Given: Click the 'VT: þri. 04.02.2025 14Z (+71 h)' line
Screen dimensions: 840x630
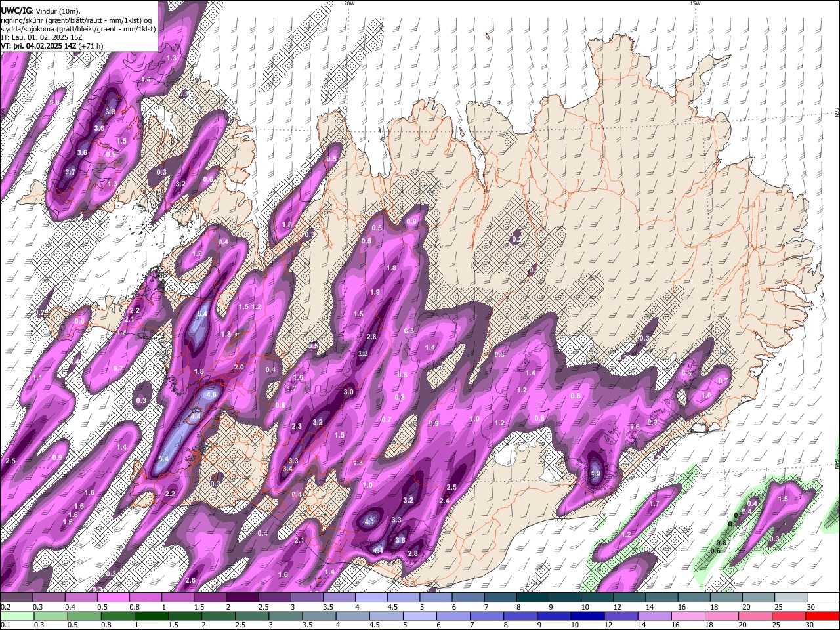Looking at the screenshot, I should (x=53, y=47).
